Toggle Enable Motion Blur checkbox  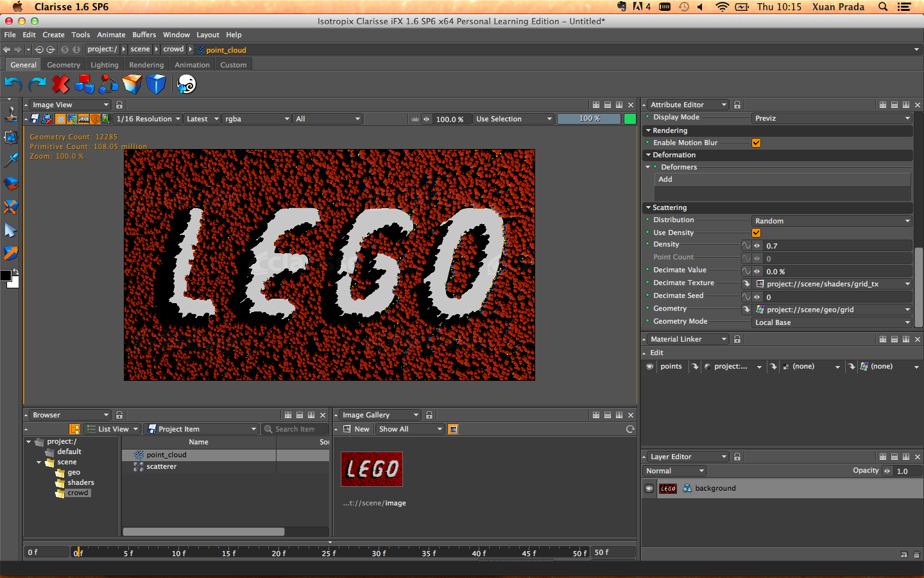coord(756,143)
